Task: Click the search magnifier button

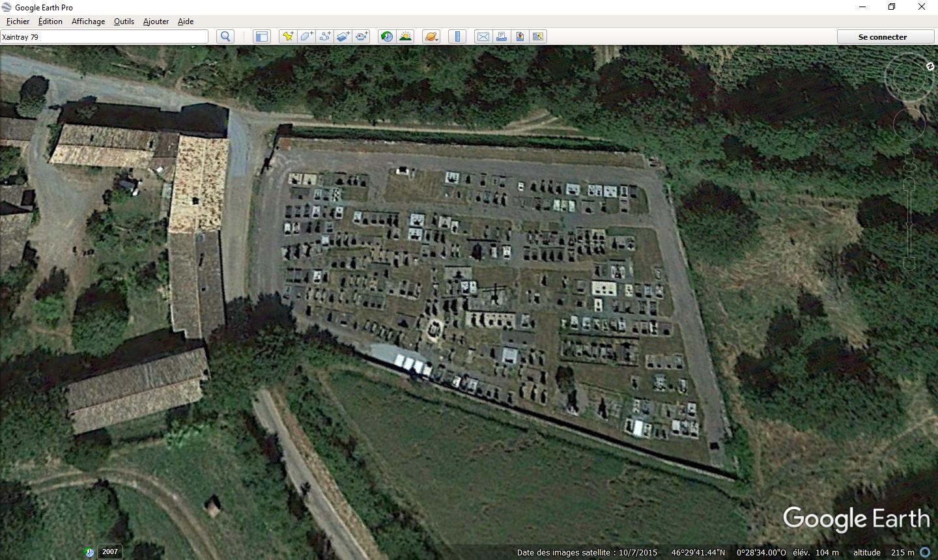Action: [225, 36]
